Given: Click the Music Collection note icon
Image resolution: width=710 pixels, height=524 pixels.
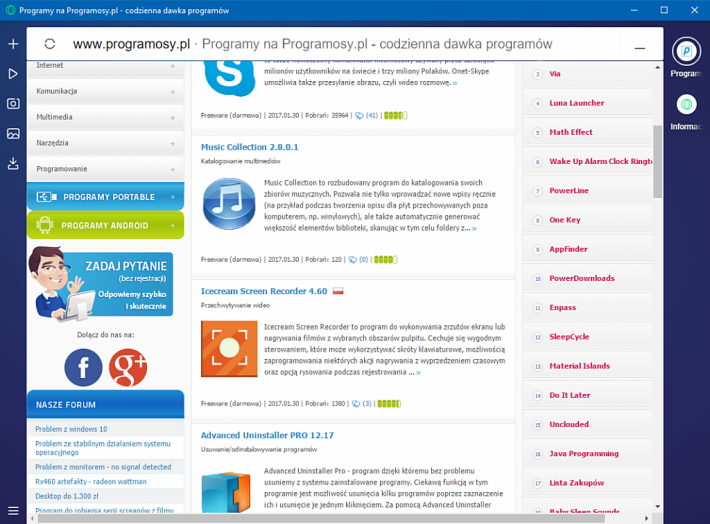Looking at the screenshot, I should click(229, 204).
